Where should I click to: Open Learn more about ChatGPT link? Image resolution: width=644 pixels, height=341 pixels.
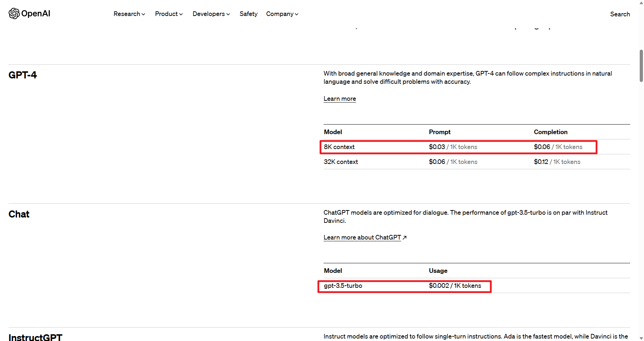tap(362, 237)
